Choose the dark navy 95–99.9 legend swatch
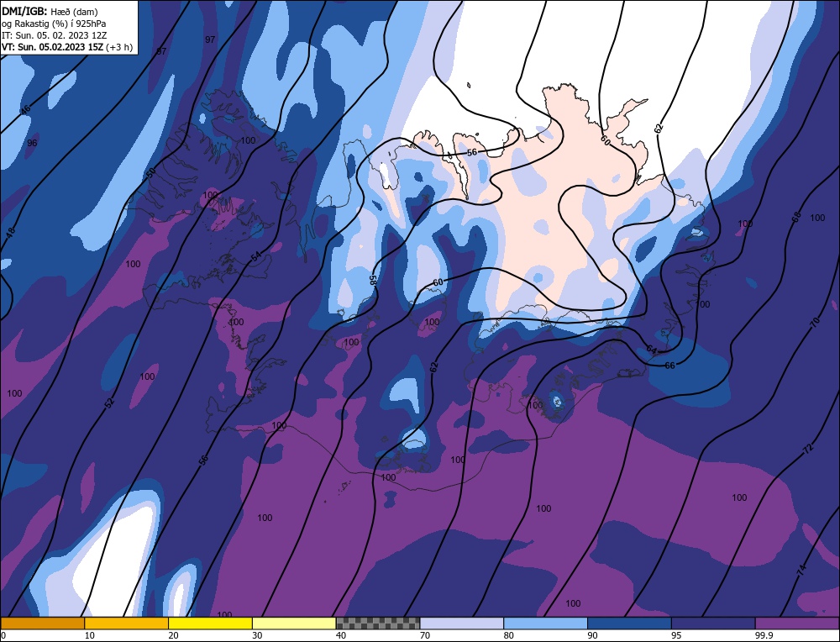Image resolution: width=840 pixels, height=642 pixels. tap(713, 624)
